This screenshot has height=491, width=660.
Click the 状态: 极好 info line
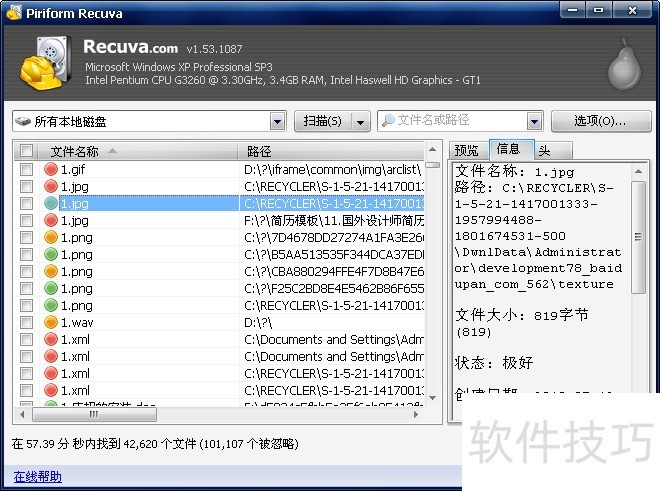pyautogui.click(x=494, y=363)
